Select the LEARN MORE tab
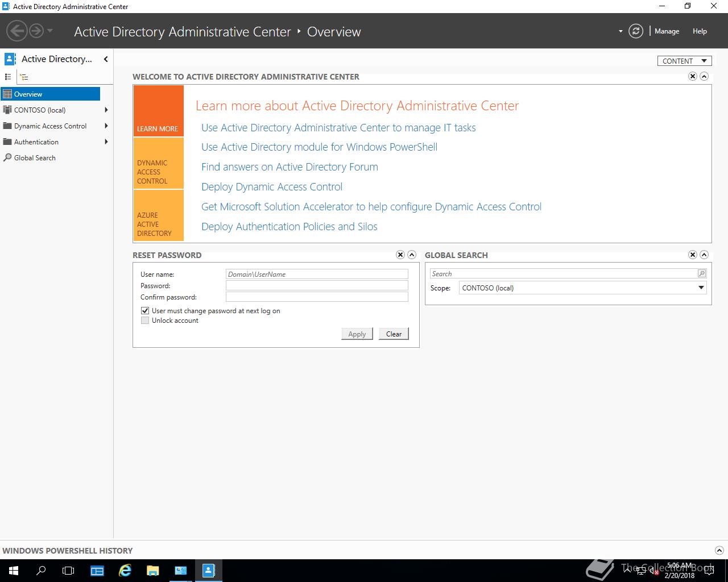 click(159, 111)
